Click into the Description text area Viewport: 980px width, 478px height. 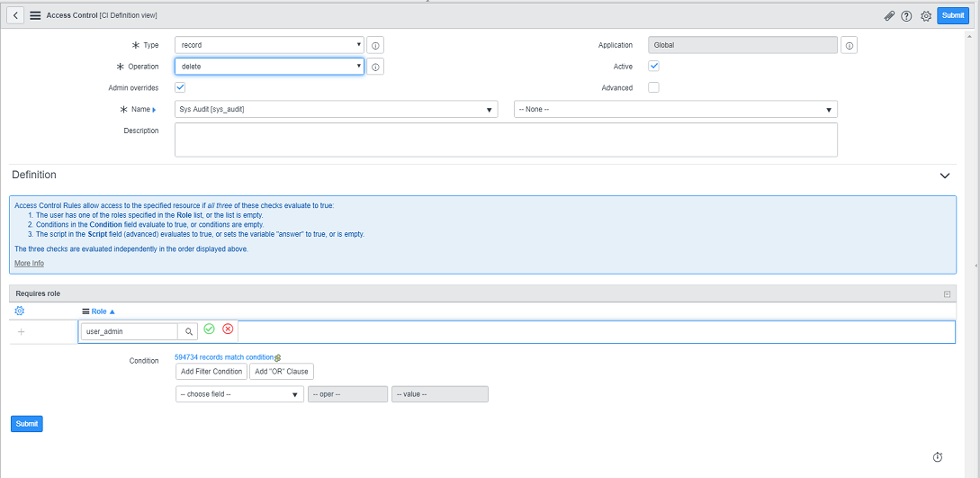[506, 140]
